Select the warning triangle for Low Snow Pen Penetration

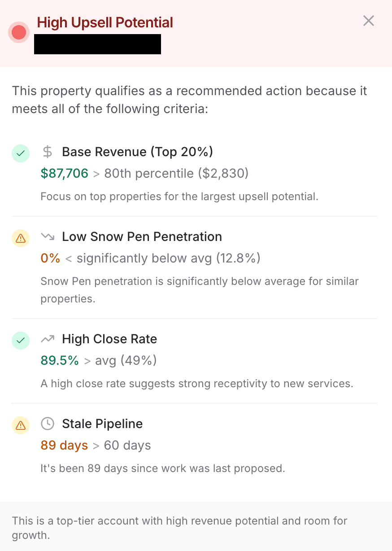(x=20, y=238)
